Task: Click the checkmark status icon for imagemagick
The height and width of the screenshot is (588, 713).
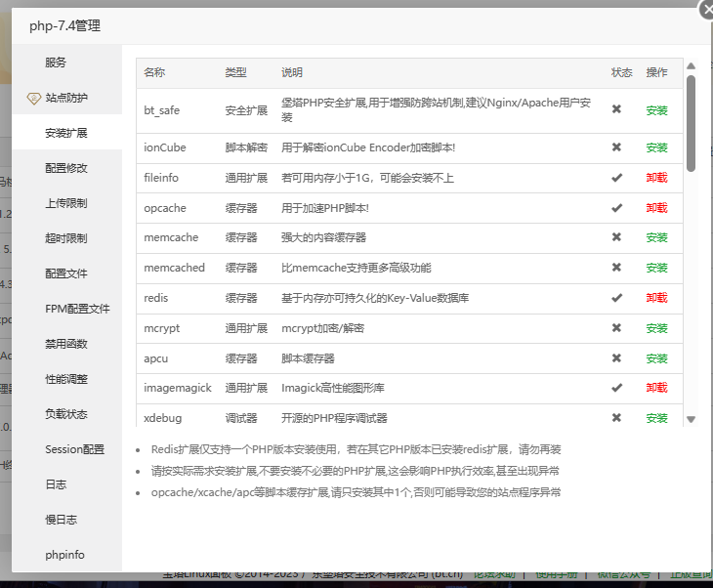Action: click(616, 388)
